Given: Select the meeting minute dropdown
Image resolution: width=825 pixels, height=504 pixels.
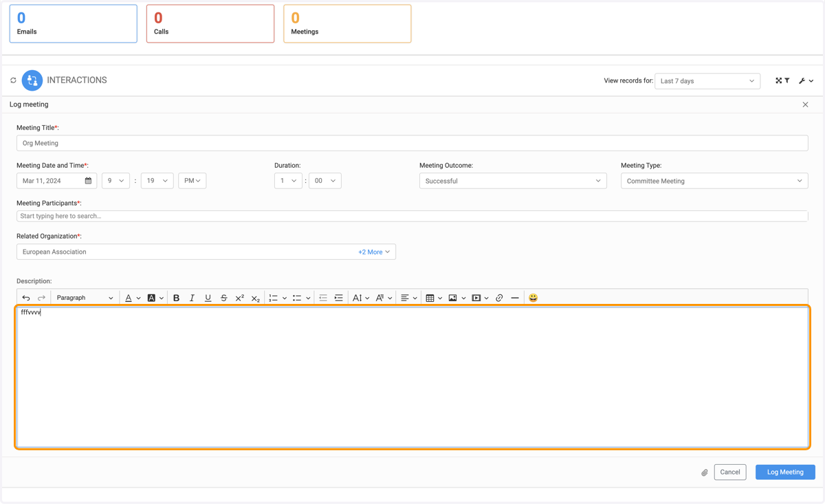Looking at the screenshot, I should pos(157,181).
